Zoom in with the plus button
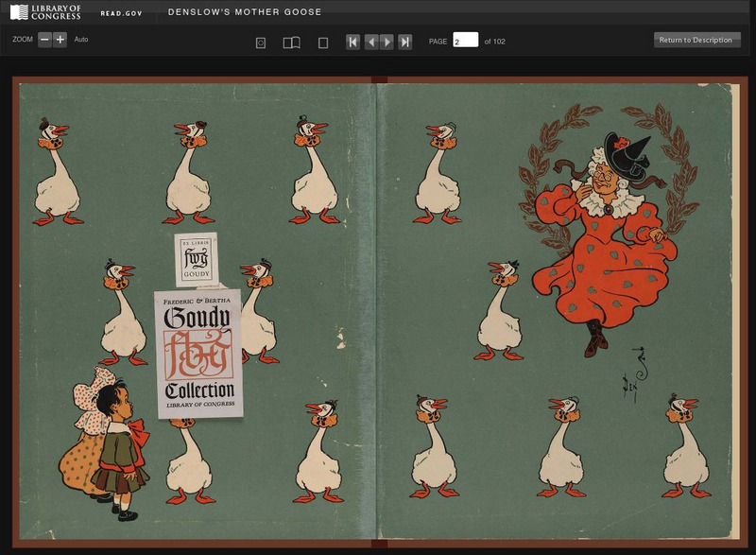Viewport: 756px width, 555px height. [60, 40]
